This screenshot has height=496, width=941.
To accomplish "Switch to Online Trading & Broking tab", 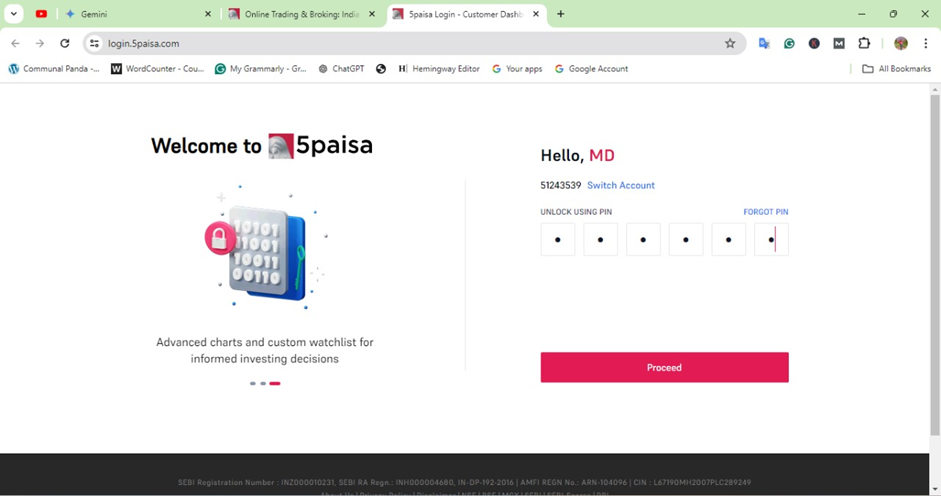I will click(x=302, y=14).
